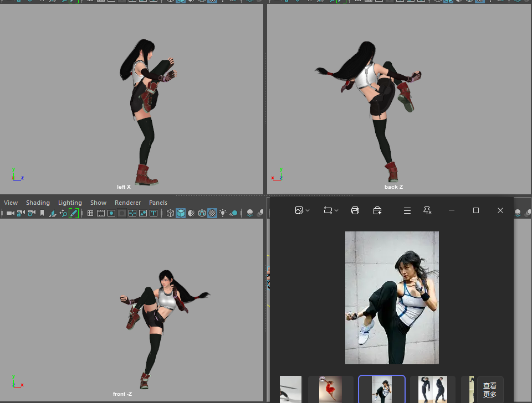532x403 pixels.
Task: Select the red dress dancer thumbnail
Action: (330, 390)
